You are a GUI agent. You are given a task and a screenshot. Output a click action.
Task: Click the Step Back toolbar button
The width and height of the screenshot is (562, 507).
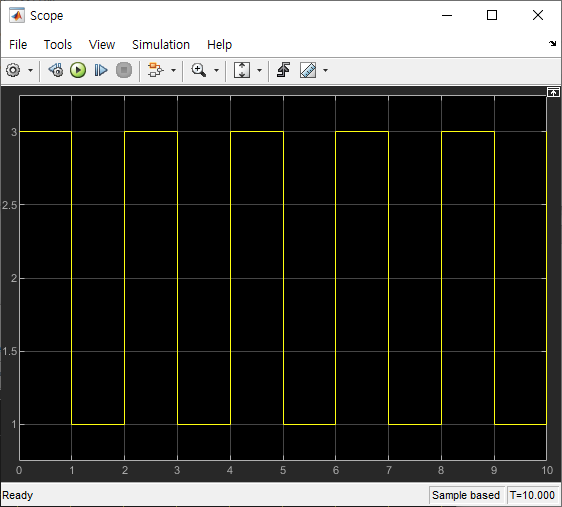click(56, 70)
